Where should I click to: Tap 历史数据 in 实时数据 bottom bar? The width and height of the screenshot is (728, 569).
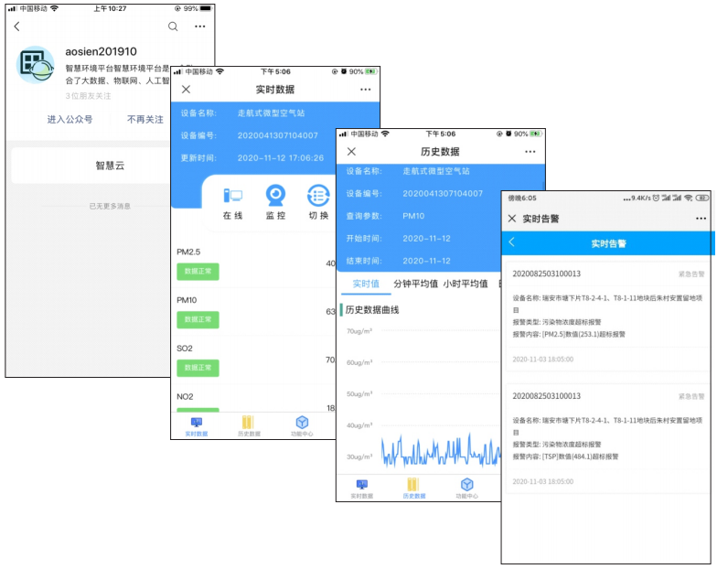[248, 426]
